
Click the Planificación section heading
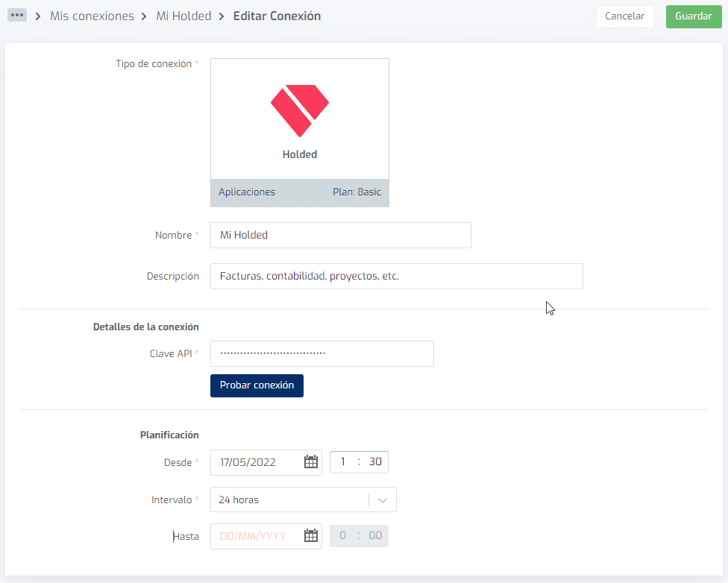(169, 435)
